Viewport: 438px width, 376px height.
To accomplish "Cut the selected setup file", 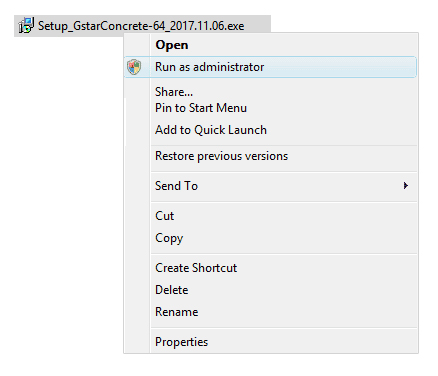I will click(164, 216).
